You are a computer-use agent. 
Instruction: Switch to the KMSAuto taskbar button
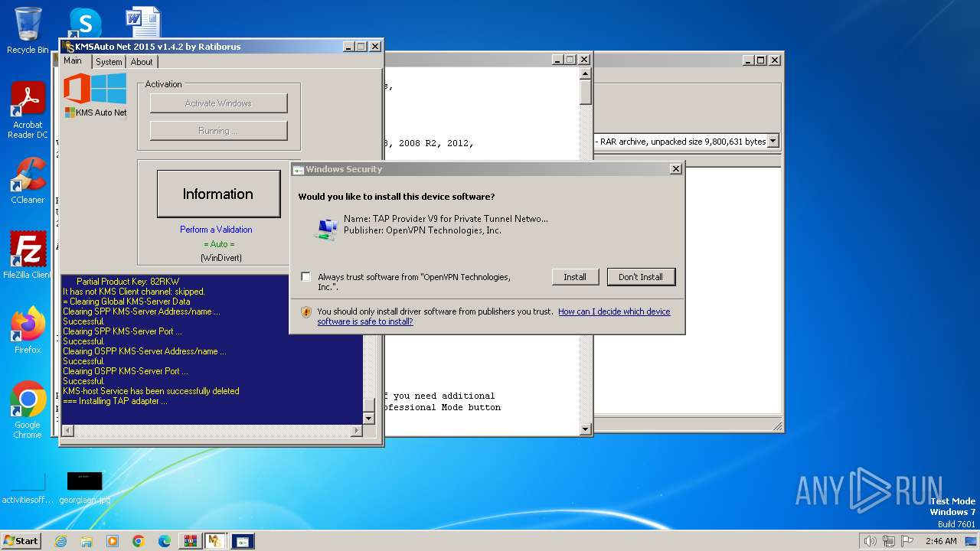click(x=216, y=541)
